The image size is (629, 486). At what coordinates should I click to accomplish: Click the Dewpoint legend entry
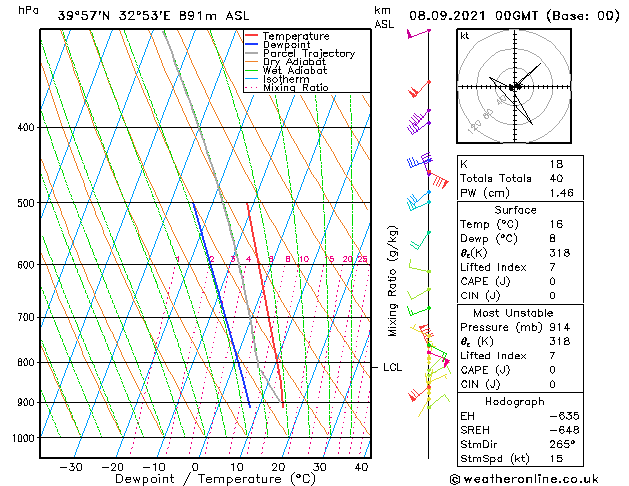click(x=286, y=45)
